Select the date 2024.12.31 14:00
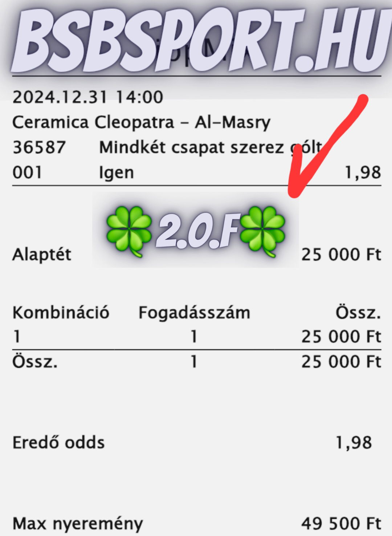Viewport: 392px width, 536px height. 87,97
